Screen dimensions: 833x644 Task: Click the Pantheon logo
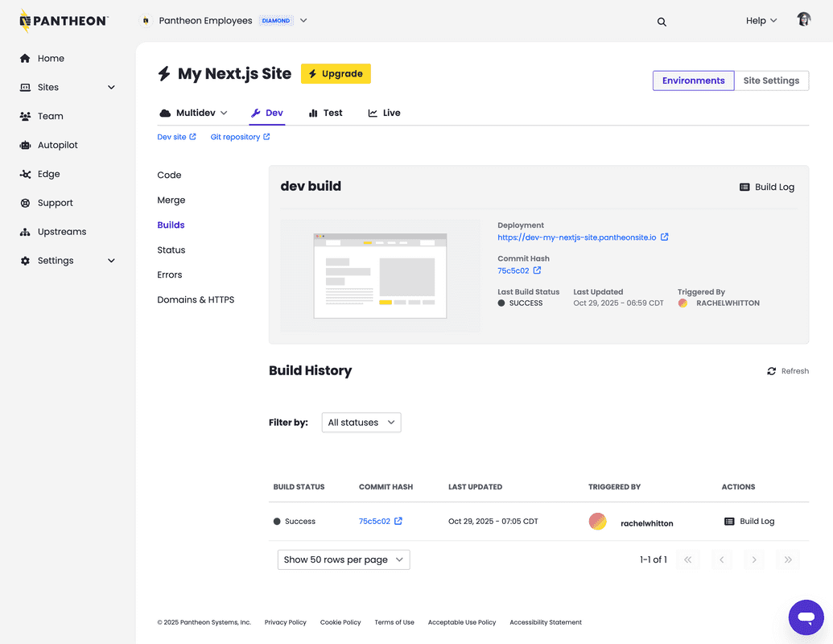(63, 20)
